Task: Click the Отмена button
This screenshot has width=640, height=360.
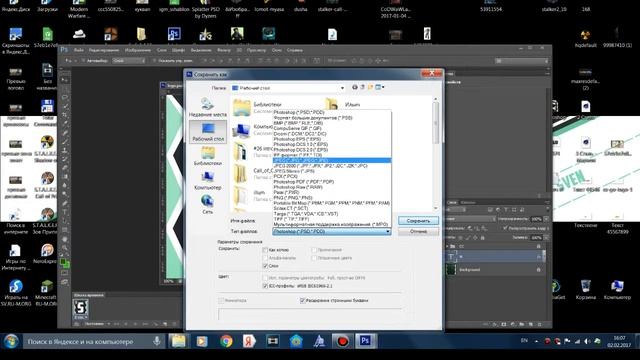Action: pyautogui.click(x=418, y=231)
